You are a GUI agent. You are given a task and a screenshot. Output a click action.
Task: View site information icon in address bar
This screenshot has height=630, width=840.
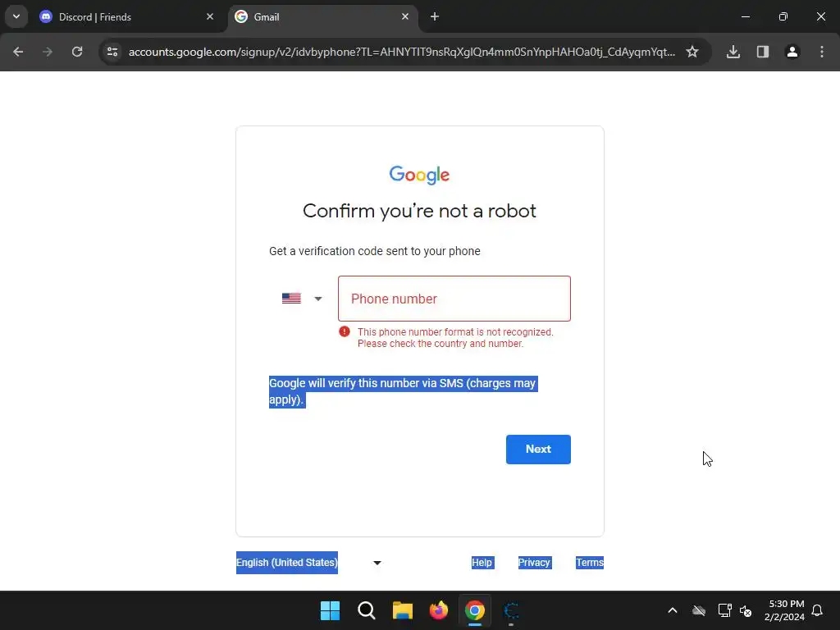(112, 52)
